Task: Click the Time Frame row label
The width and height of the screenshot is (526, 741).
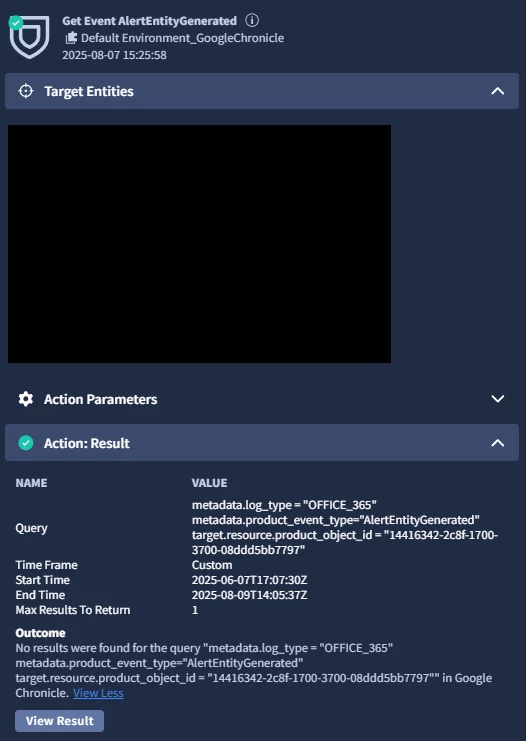Action: (x=46, y=565)
